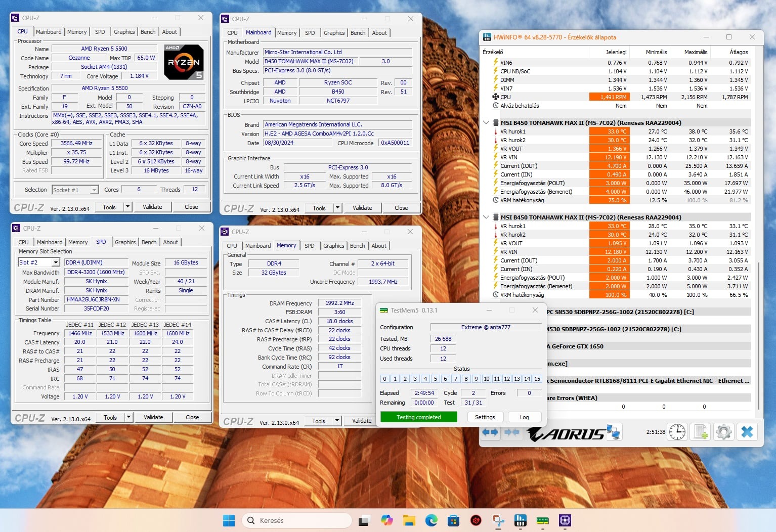Open HWiNFO sensor settings gear icon
The image size is (776, 532).
point(724,432)
